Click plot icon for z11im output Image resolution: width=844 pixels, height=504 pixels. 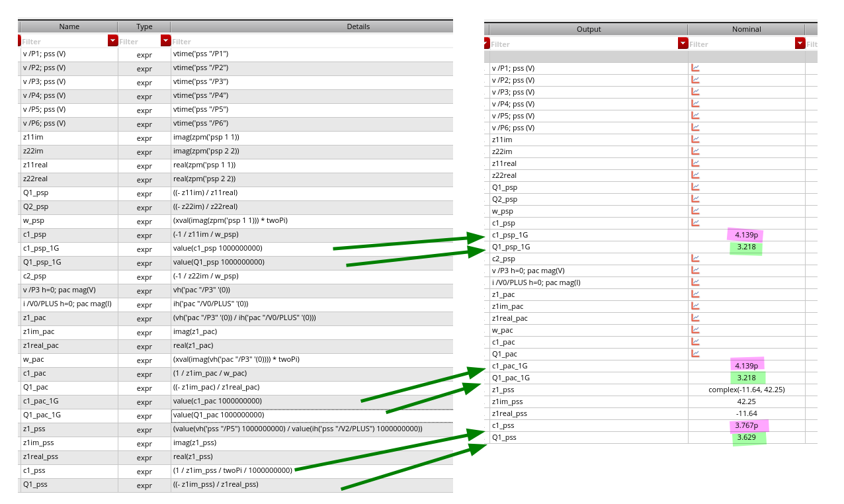click(x=695, y=140)
